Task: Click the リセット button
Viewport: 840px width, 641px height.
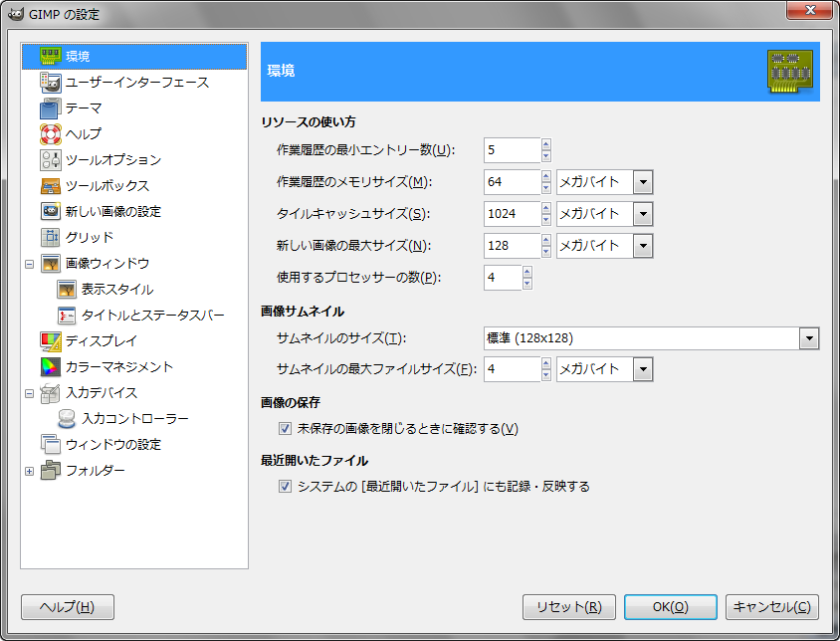Action: [x=568, y=607]
